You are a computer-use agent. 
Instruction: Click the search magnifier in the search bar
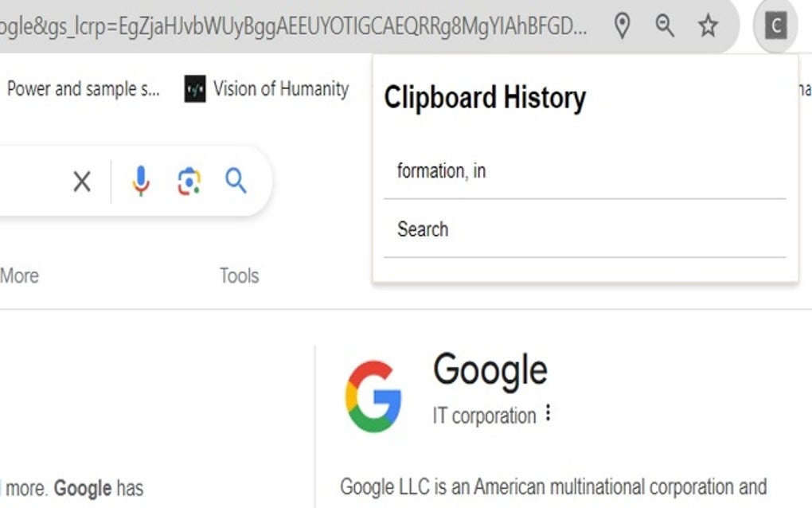[236, 182]
